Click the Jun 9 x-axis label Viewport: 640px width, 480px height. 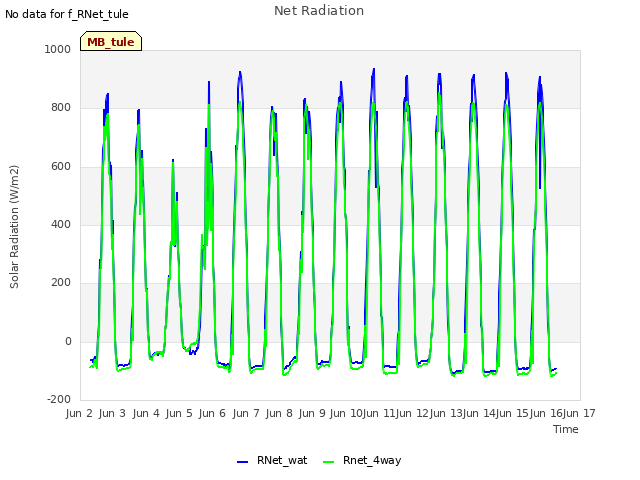312,413
